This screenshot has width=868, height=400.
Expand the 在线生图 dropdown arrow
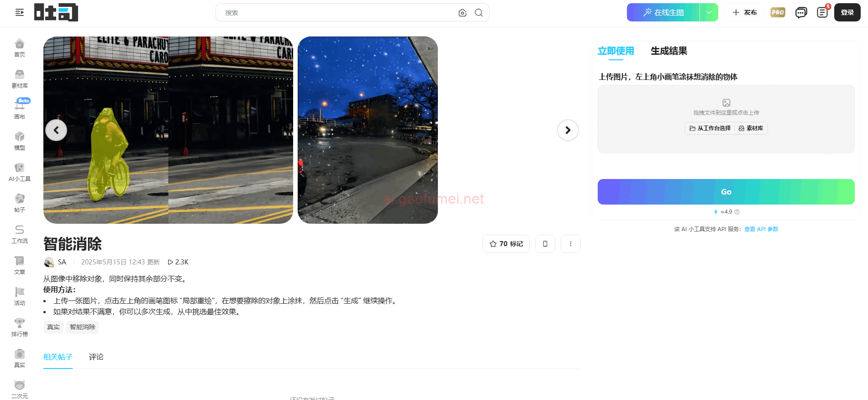709,12
